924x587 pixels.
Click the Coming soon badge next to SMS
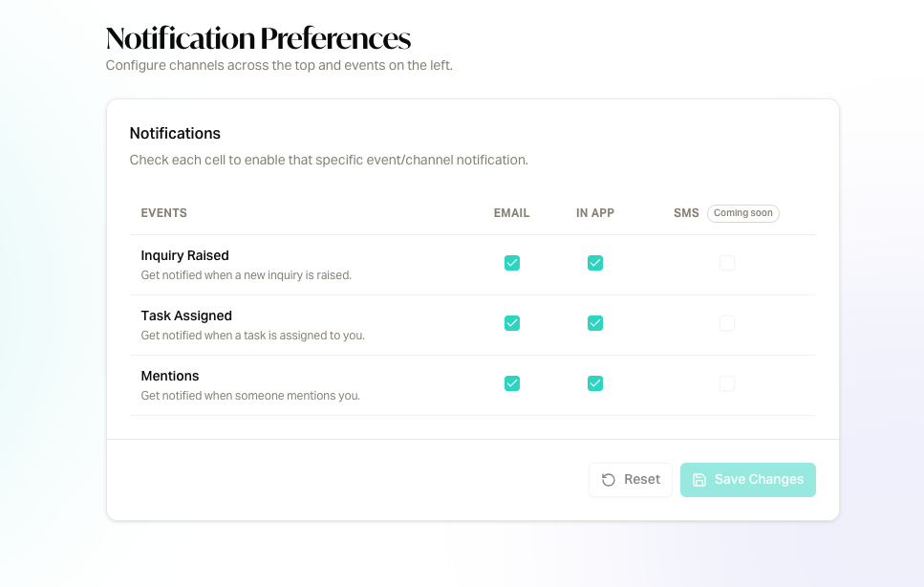[x=742, y=212]
